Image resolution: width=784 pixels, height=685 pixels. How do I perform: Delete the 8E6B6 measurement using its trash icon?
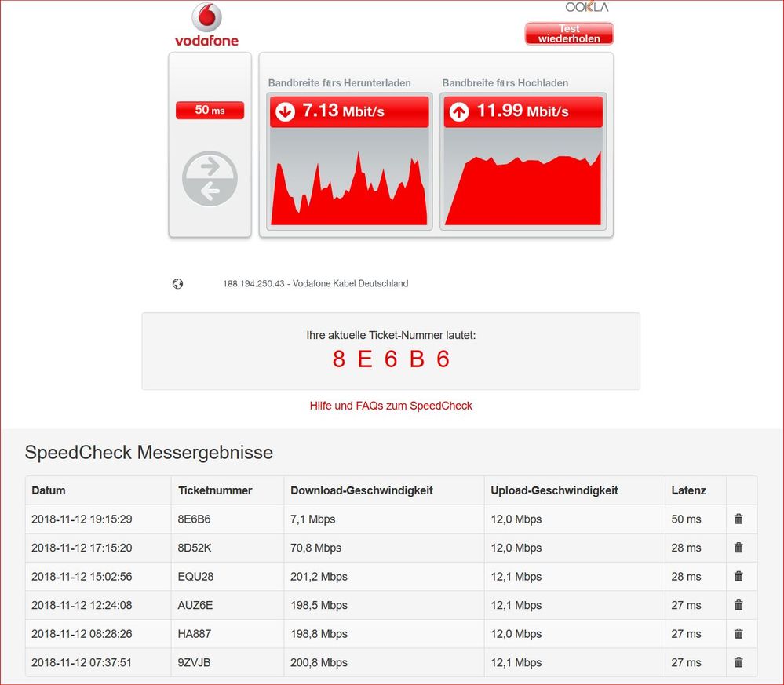[740, 519]
